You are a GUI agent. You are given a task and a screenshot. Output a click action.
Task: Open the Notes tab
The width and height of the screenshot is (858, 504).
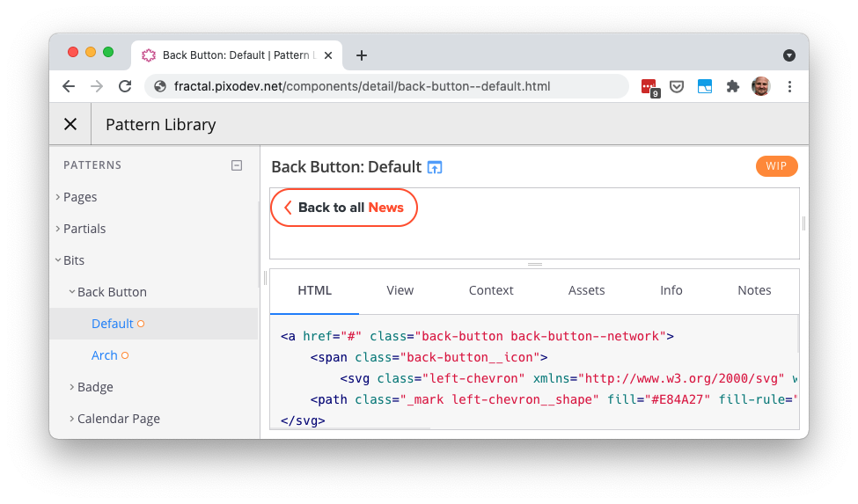[x=754, y=290]
